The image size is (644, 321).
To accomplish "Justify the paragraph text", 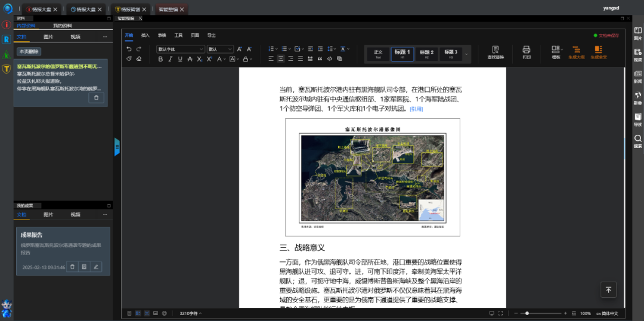I will [x=300, y=59].
